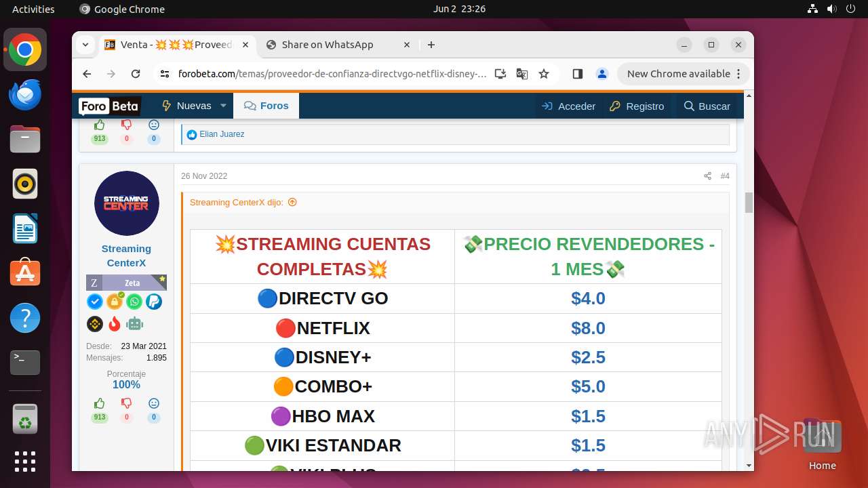This screenshot has height=488, width=868.
Task: Open the tab search dropdown arrow
Action: [x=85, y=45]
